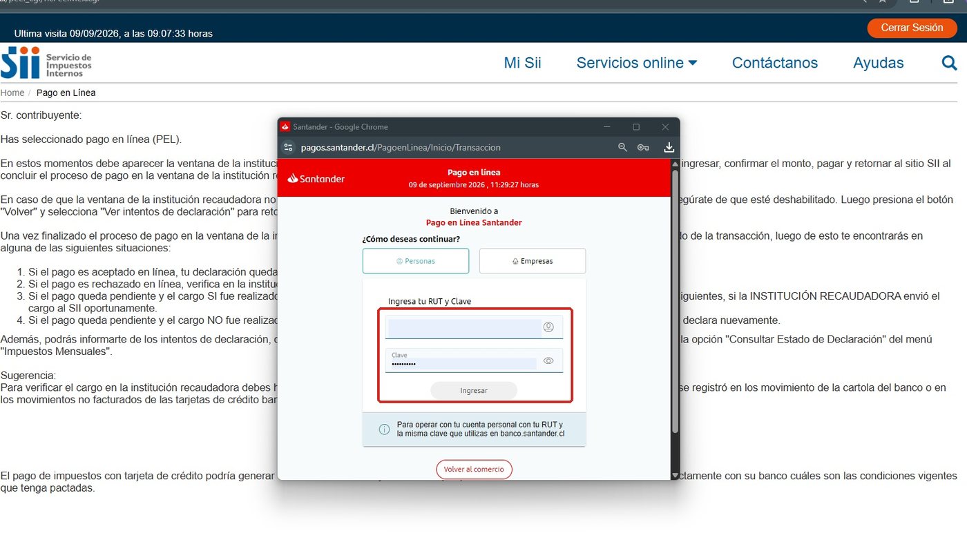Viewport: 967px width, 560px height.
Task: Click the SII logo in header
Action: coord(46,63)
